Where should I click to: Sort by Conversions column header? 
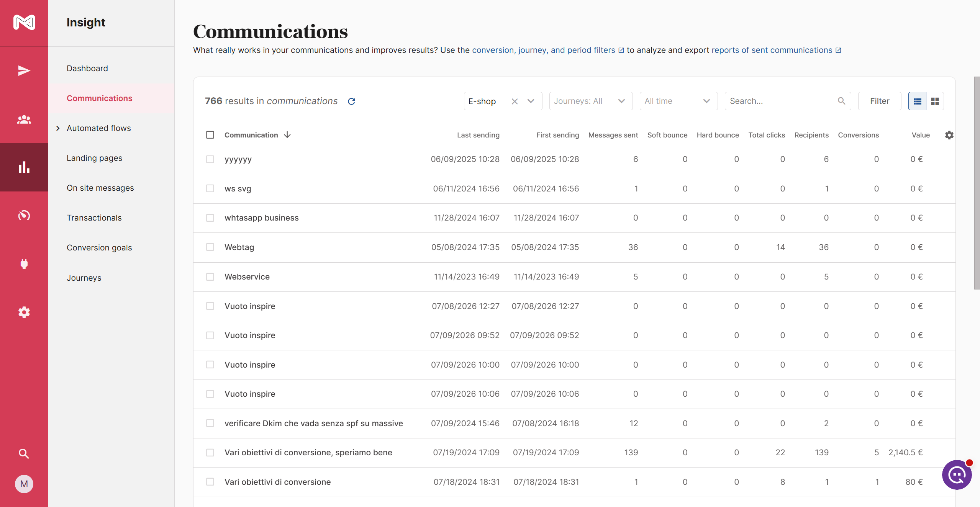[858, 135]
